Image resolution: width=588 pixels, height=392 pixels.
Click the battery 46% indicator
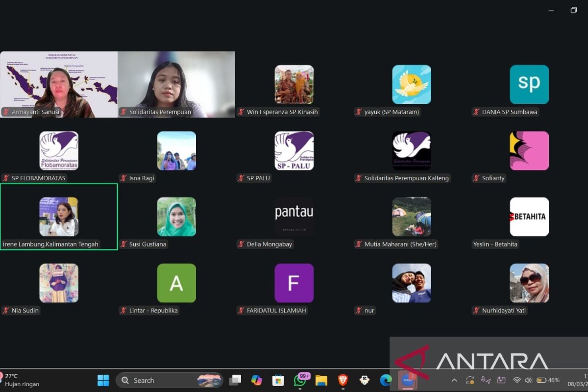pos(548,380)
